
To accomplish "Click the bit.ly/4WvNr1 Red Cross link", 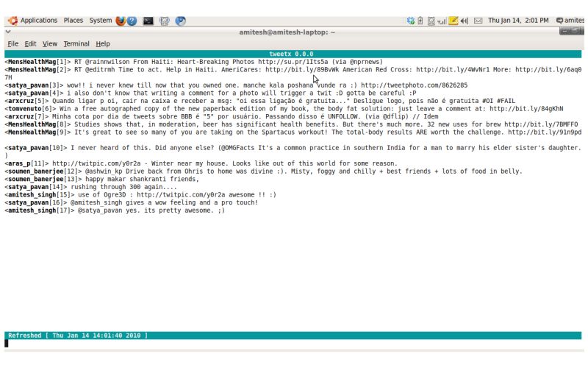I will [x=453, y=70].
